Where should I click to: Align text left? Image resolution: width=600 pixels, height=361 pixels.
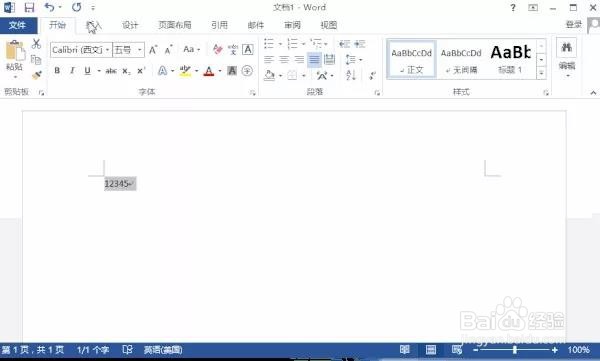point(269,60)
